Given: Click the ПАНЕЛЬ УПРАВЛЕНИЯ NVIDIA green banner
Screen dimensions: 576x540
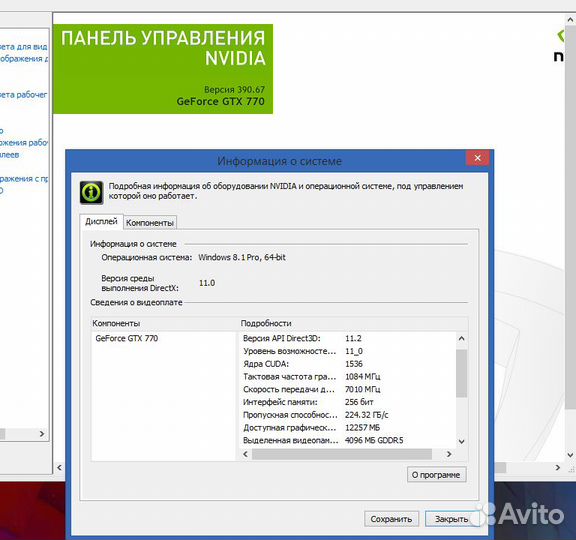Looking at the screenshot, I should click(163, 69).
